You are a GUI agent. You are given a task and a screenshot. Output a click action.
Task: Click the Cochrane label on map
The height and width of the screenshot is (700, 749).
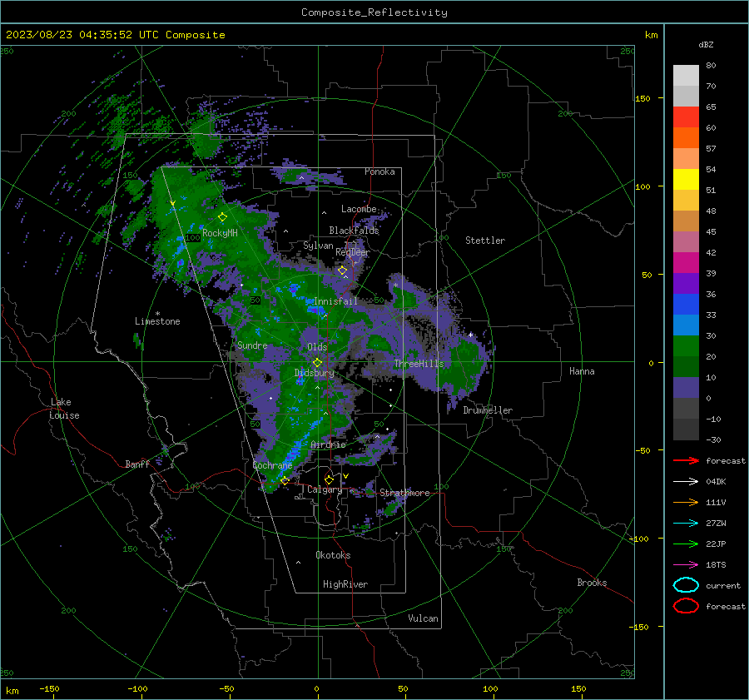tap(272, 465)
